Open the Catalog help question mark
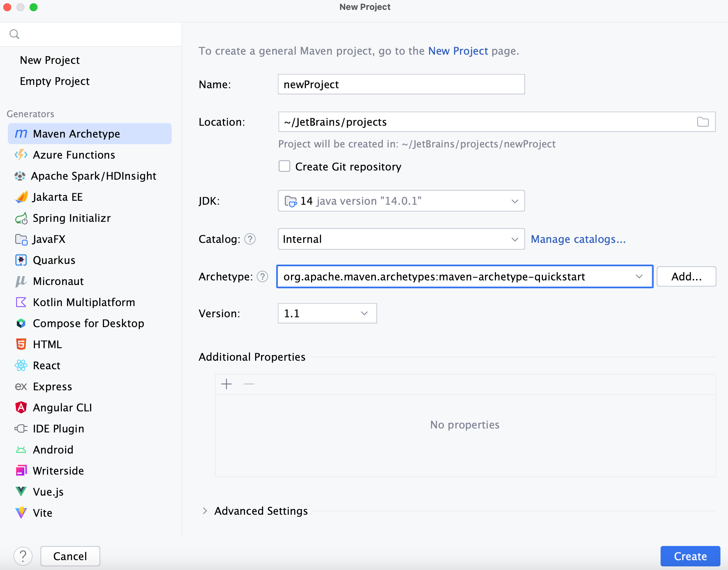This screenshot has width=728, height=570. click(250, 239)
